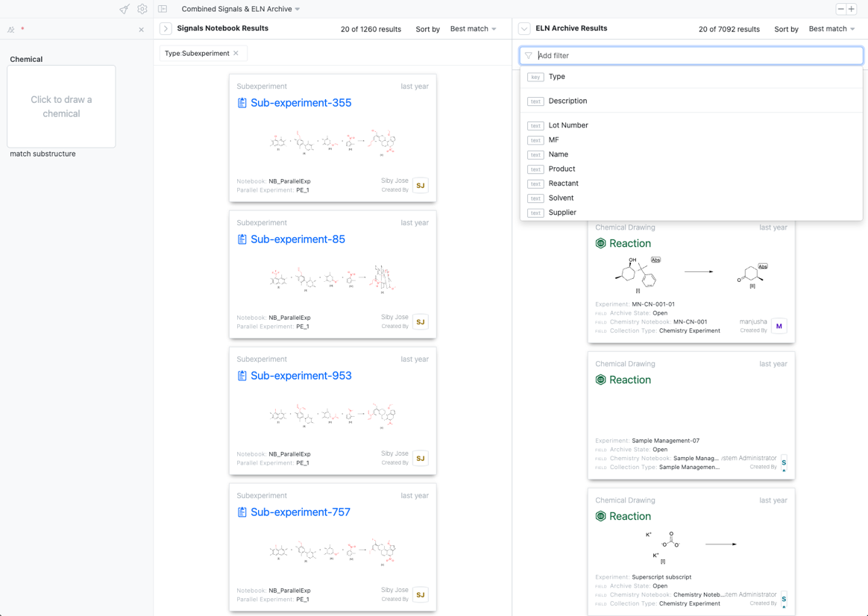Select the Name filter option
The width and height of the screenshot is (868, 616).
tap(691, 154)
